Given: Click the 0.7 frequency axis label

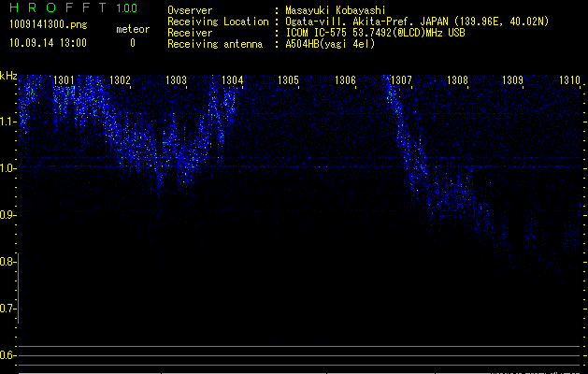Looking at the screenshot, I should [7, 309].
